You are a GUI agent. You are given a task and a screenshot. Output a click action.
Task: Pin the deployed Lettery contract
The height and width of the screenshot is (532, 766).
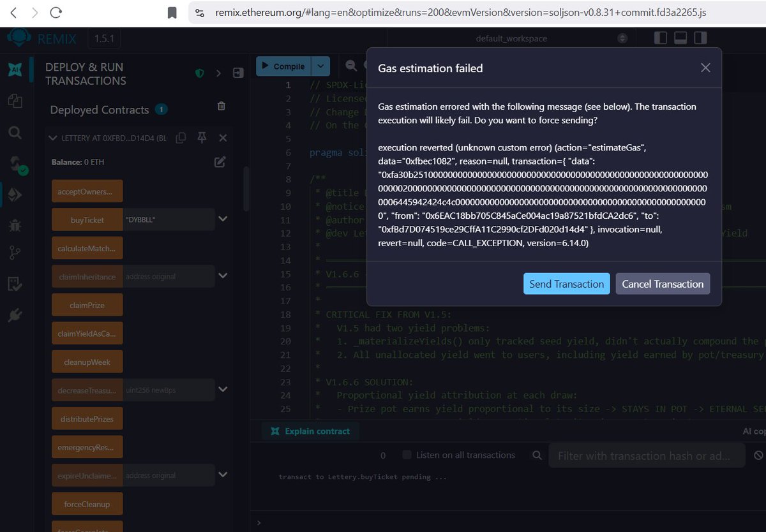[x=200, y=138]
